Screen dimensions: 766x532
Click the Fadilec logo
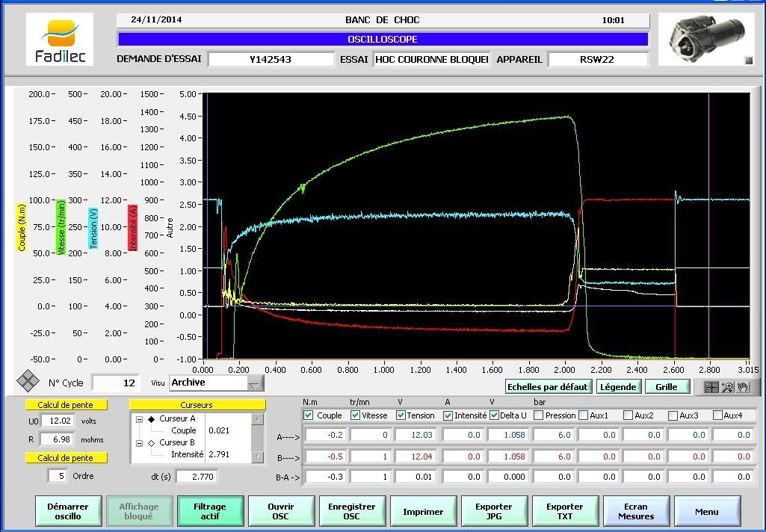pyautogui.click(x=60, y=39)
